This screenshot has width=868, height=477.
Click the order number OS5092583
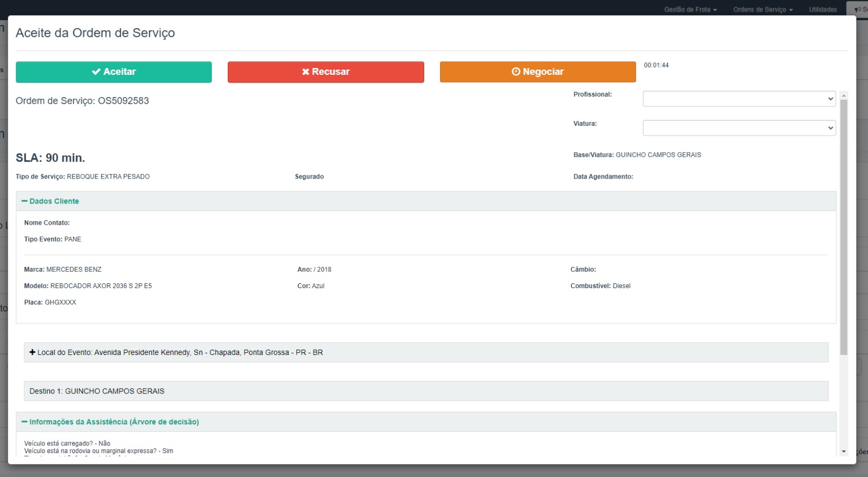pos(123,101)
